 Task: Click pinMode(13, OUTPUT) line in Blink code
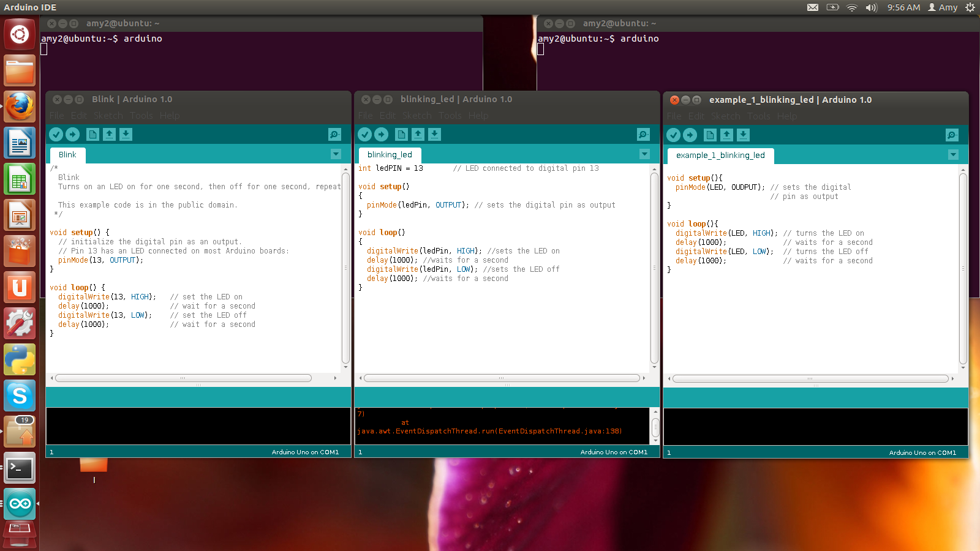pyautogui.click(x=100, y=260)
